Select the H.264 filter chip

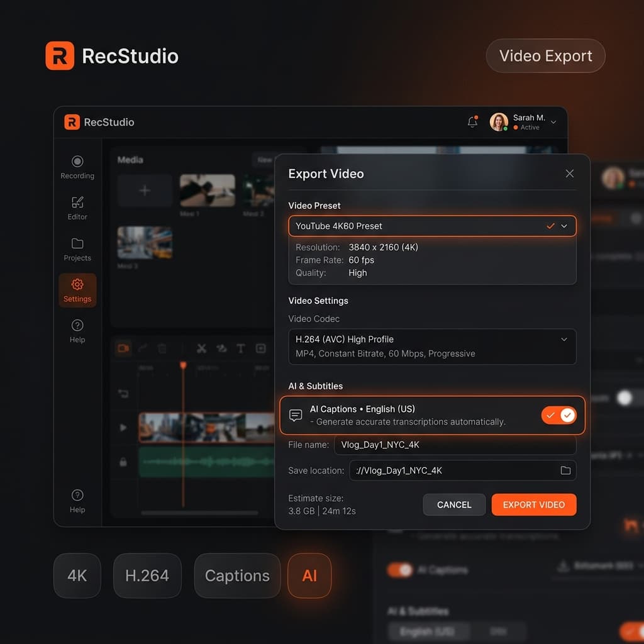pyautogui.click(x=147, y=575)
